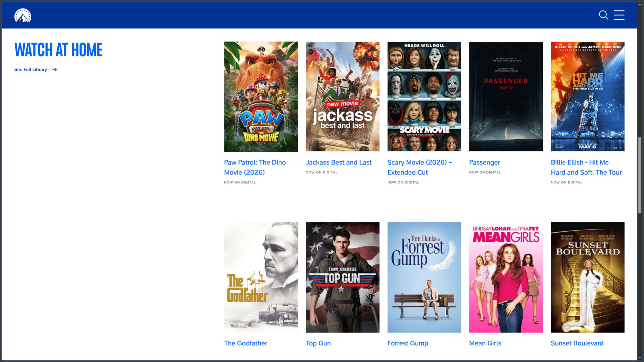This screenshot has width=644, height=362.
Task: Click the Paw Patrol: The Dino Movie (2026) title
Action: point(255,167)
